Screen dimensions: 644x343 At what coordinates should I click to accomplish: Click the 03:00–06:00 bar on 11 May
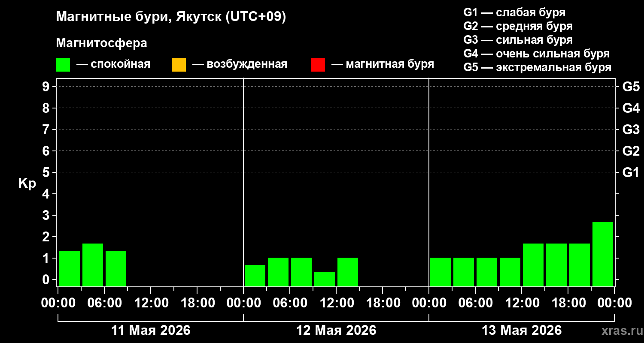click(93, 265)
